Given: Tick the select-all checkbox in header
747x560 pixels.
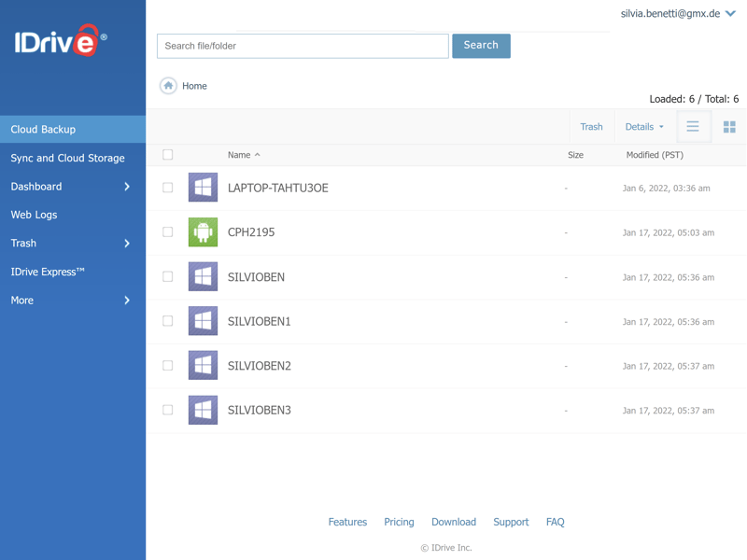Looking at the screenshot, I should 168,155.
